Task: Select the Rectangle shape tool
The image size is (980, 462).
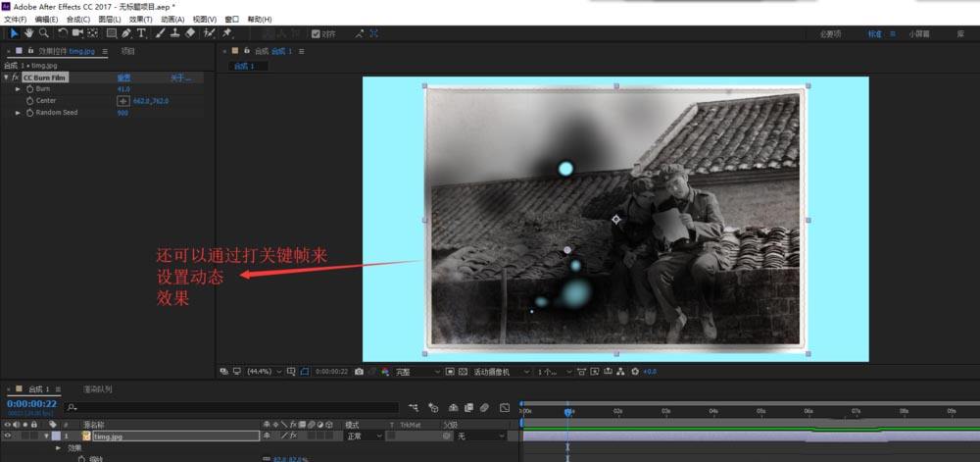Action: point(112,33)
